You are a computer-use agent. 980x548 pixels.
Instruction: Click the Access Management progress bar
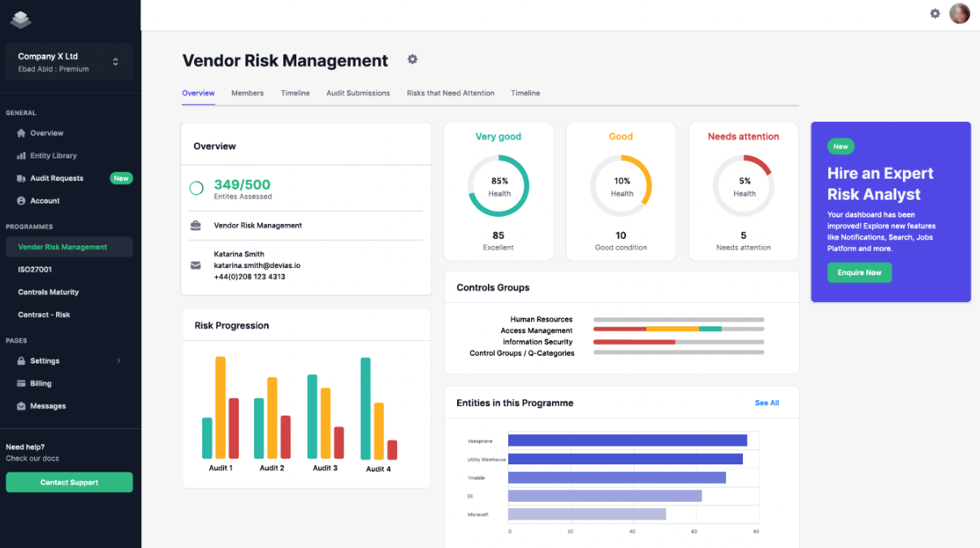(x=679, y=330)
